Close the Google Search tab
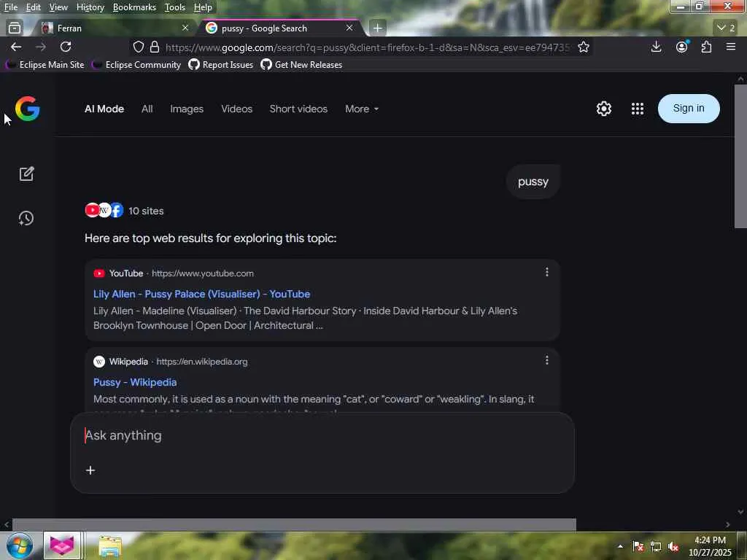The height and width of the screenshot is (560, 747). [x=349, y=28]
